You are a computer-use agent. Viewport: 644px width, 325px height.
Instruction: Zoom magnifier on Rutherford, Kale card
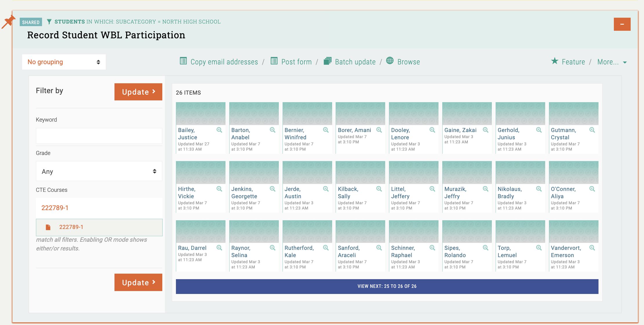(326, 248)
